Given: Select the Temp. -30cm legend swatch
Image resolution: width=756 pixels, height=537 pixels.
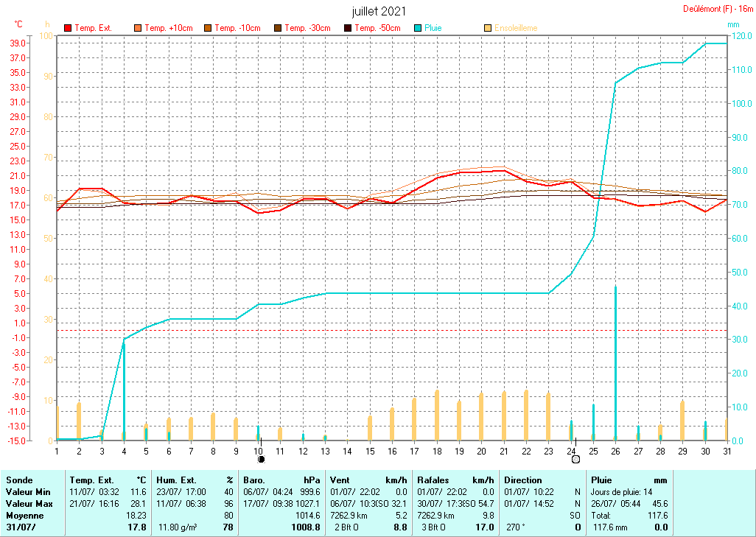Looking at the screenshot, I should pyautogui.click(x=279, y=28).
